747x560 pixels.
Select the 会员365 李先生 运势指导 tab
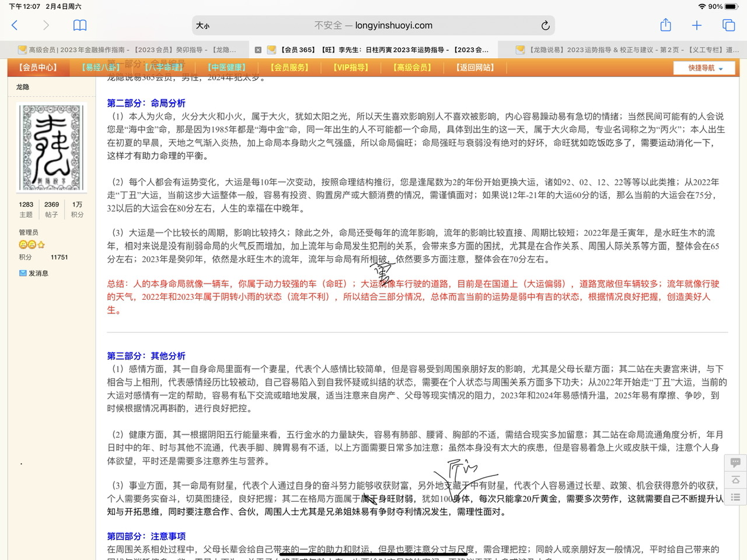pyautogui.click(x=373, y=50)
